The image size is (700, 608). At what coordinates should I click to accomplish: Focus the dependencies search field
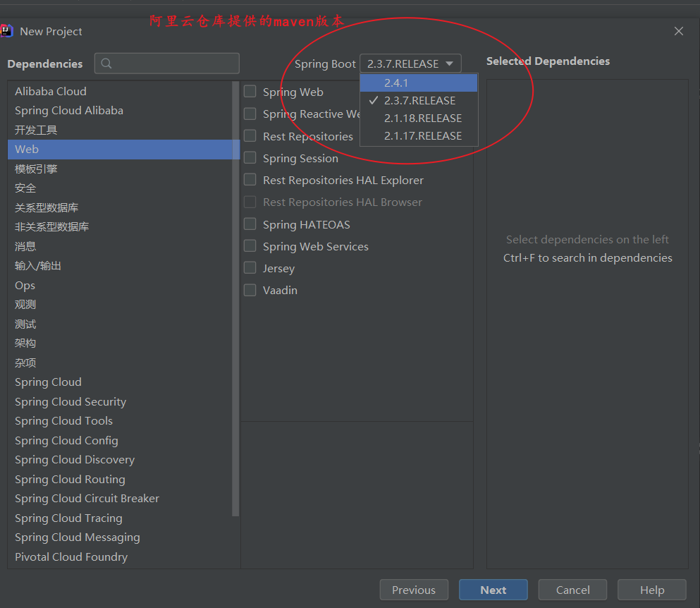click(x=167, y=63)
